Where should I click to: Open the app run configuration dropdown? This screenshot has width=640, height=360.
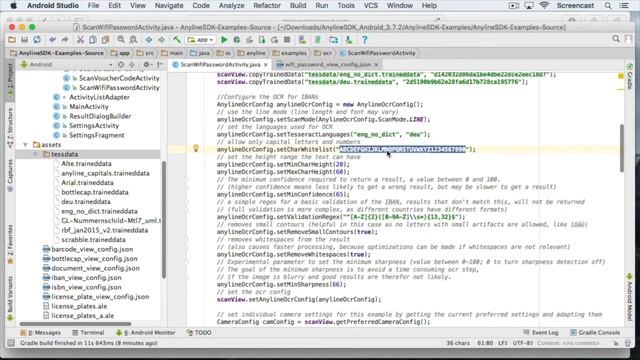pyautogui.click(x=200, y=40)
